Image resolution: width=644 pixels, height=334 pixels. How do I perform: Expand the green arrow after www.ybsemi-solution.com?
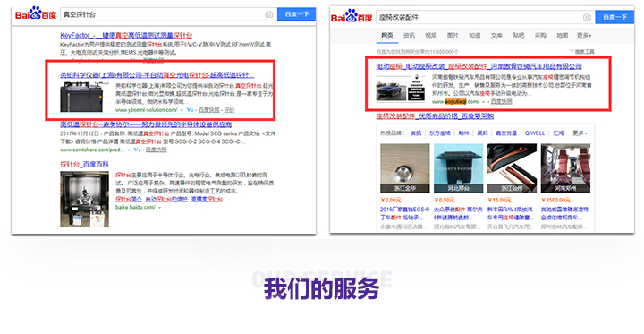point(182,111)
